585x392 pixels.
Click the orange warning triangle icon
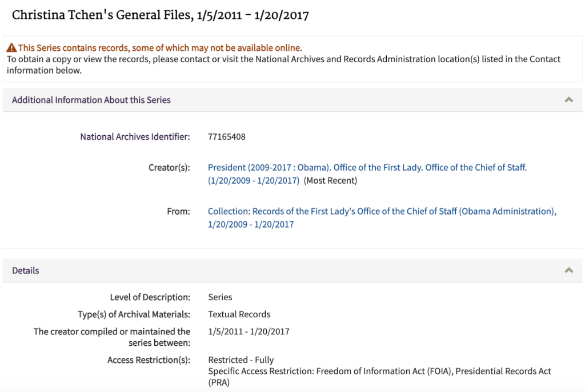(x=11, y=48)
